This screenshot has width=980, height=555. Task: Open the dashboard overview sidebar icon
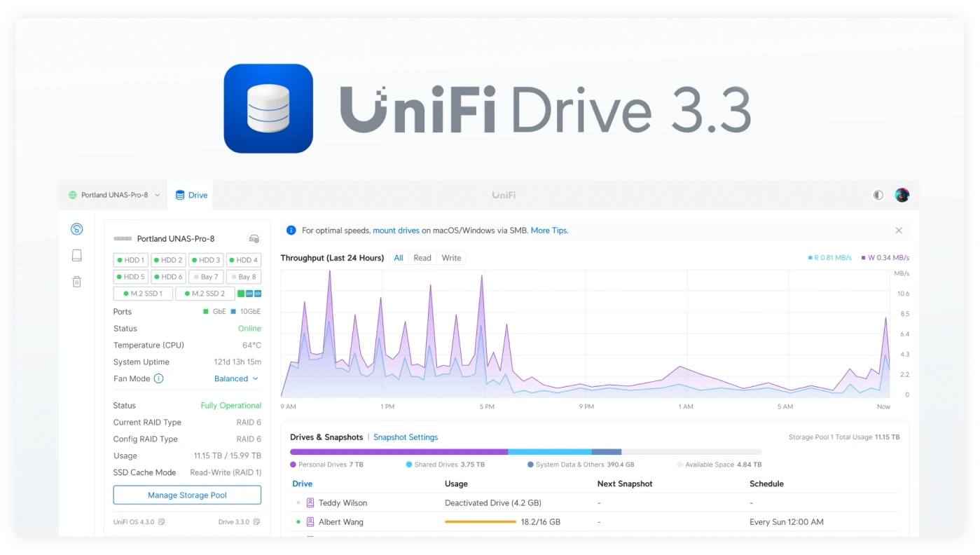point(77,229)
